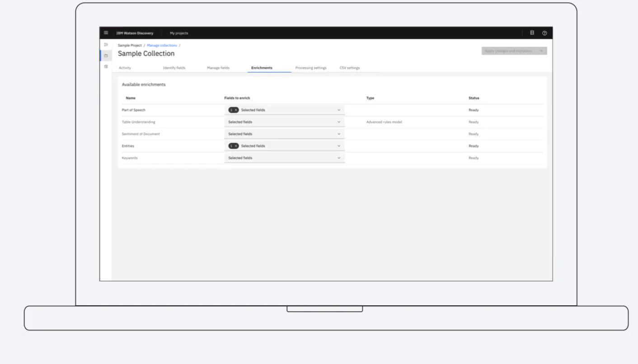The width and height of the screenshot is (638, 364).
Task: Open the documentation/resources panel icon
Action: point(532,33)
